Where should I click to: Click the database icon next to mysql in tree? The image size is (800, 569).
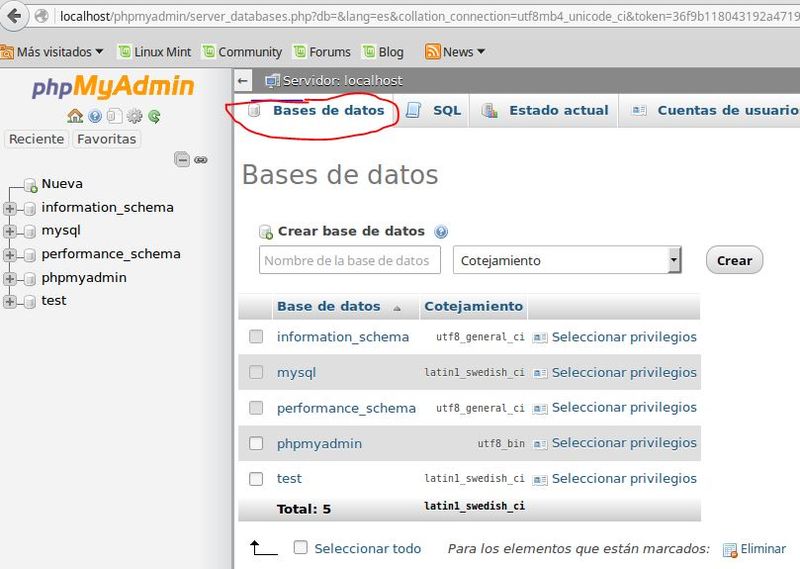tap(30, 232)
